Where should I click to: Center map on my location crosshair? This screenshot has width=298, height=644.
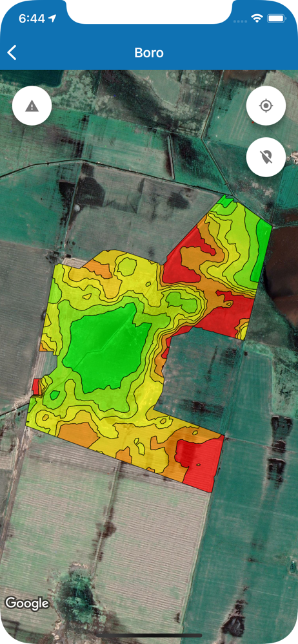point(266,106)
